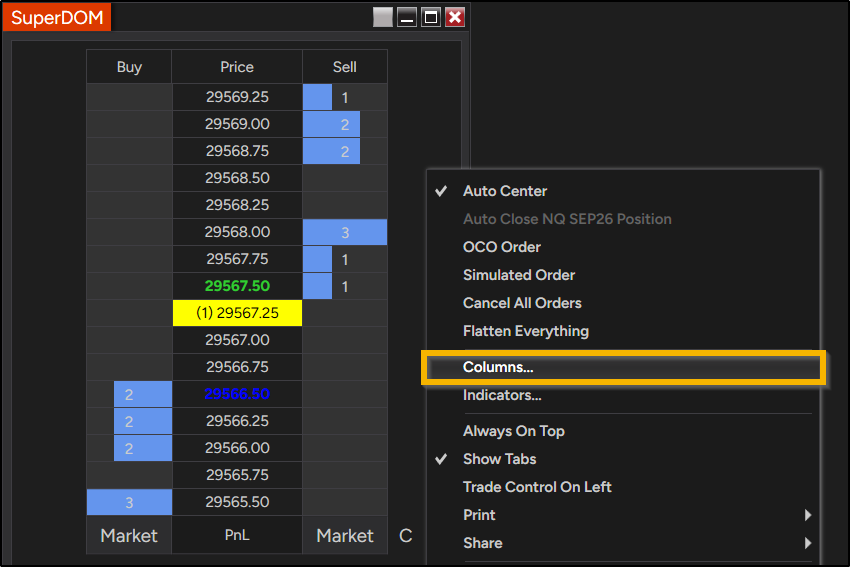Expand the Print submenu
This screenshot has height=567, width=850.
click(623, 515)
